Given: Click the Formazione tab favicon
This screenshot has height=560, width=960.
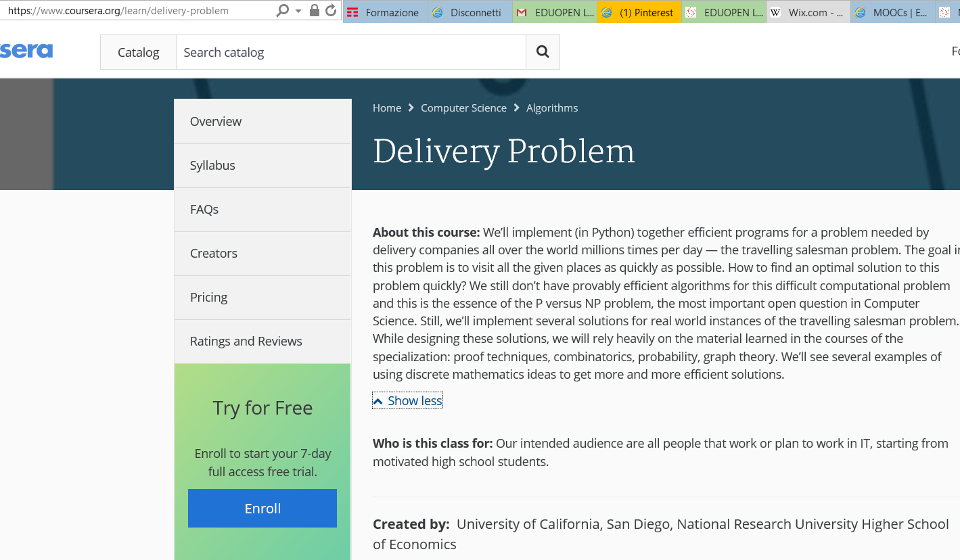Looking at the screenshot, I should 352,12.
